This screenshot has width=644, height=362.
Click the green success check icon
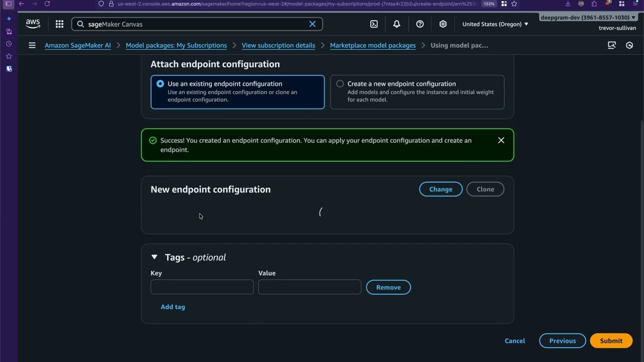[153, 140]
